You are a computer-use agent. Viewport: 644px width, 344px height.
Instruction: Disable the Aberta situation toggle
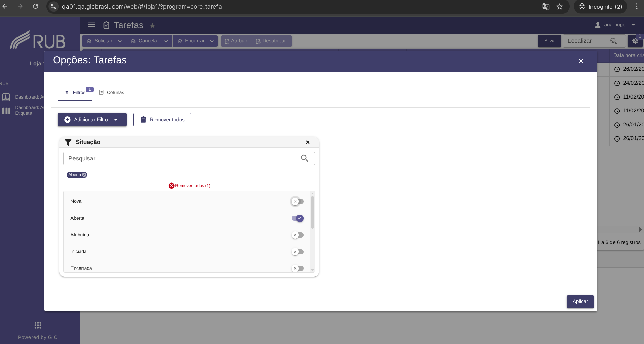pyautogui.click(x=297, y=218)
